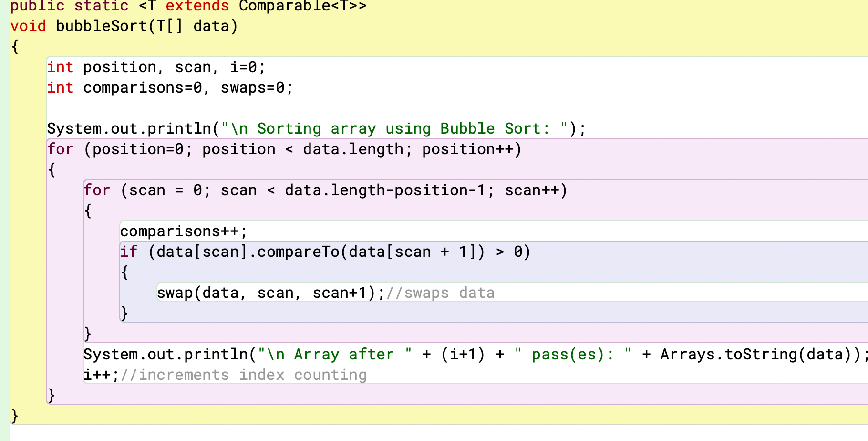
Task: Click the outer for loop keyword
Action: point(60,149)
